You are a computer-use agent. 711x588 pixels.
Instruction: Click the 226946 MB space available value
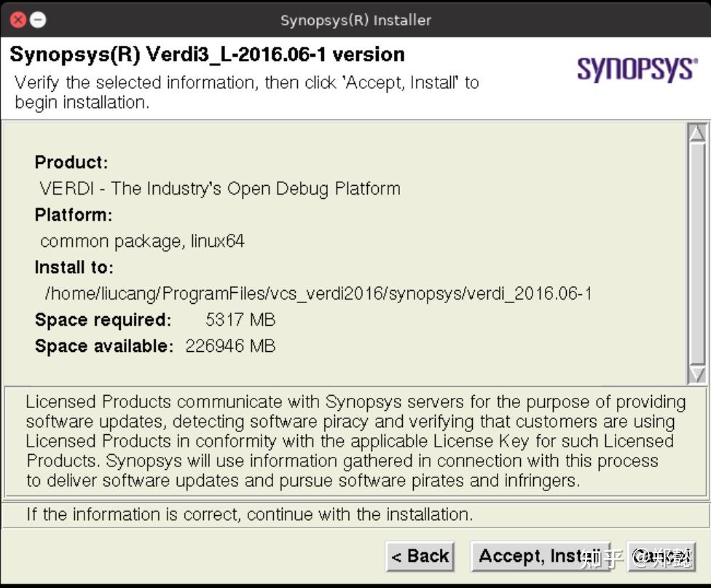point(230,346)
